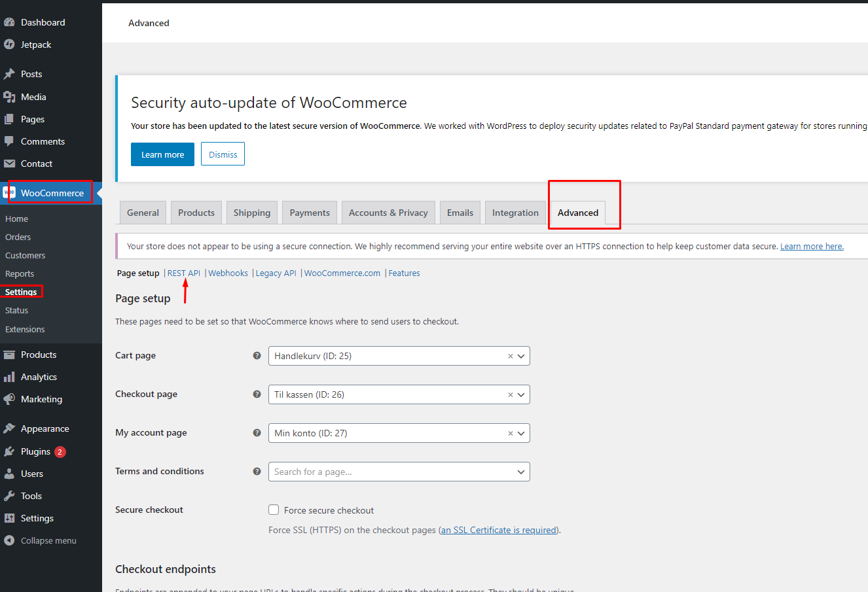The height and width of the screenshot is (592, 868).
Task: Open the Checkout page dropdown
Action: click(399, 394)
